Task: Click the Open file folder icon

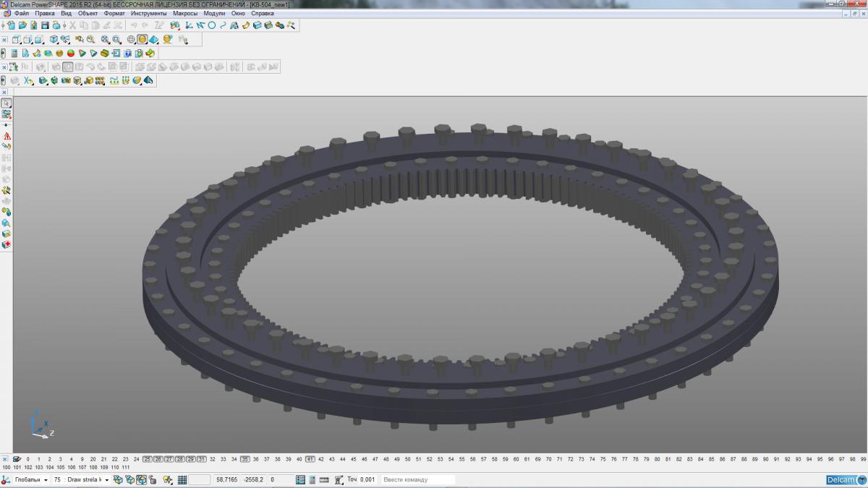Action: [x=22, y=25]
